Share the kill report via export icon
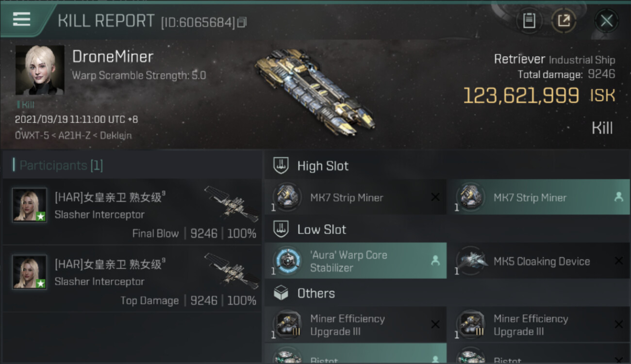 click(x=563, y=21)
